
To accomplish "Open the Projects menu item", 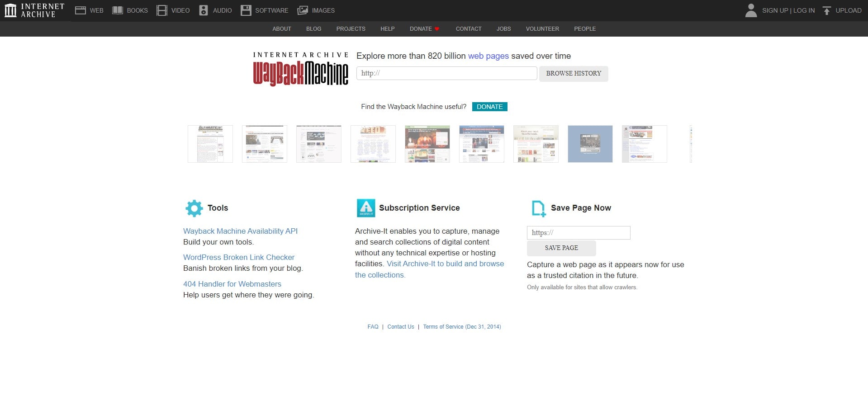I will (x=351, y=29).
